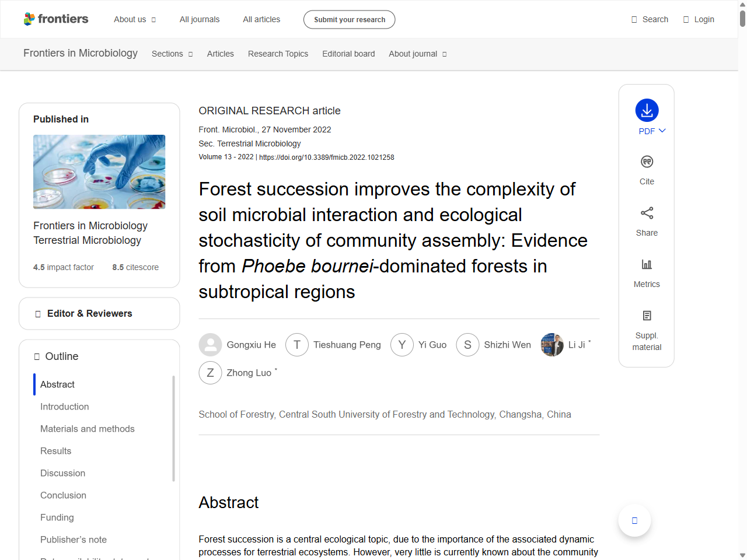Viewport: 747px width, 560px height.
Task: Open site Search
Action: [649, 19]
